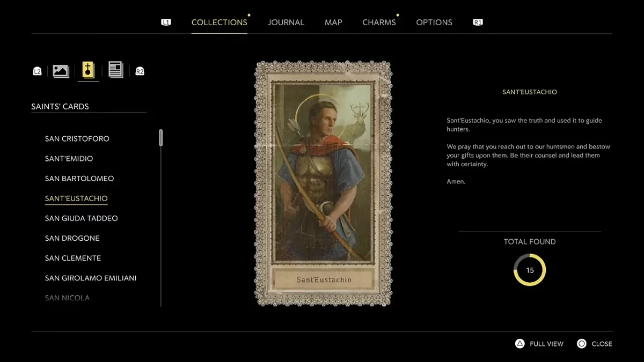Select San Cristoforo from the list
The image size is (644, 362).
77,139
